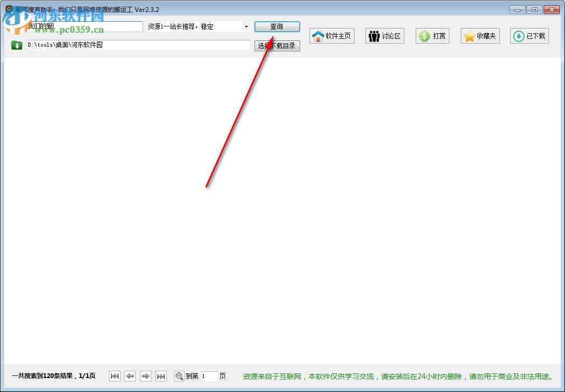Open the resource source dropdown

point(246,26)
